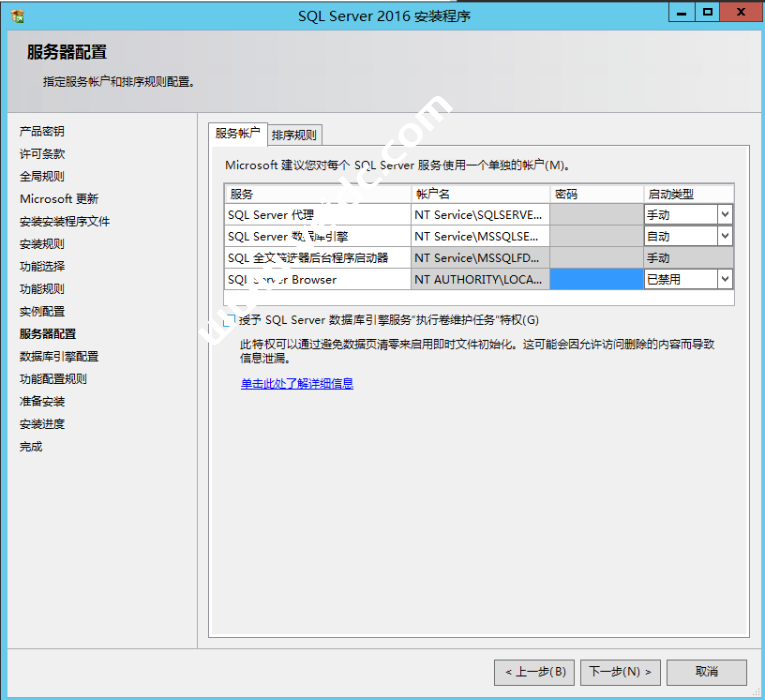Maximize the SQL Server 2016 setup window

point(708,13)
